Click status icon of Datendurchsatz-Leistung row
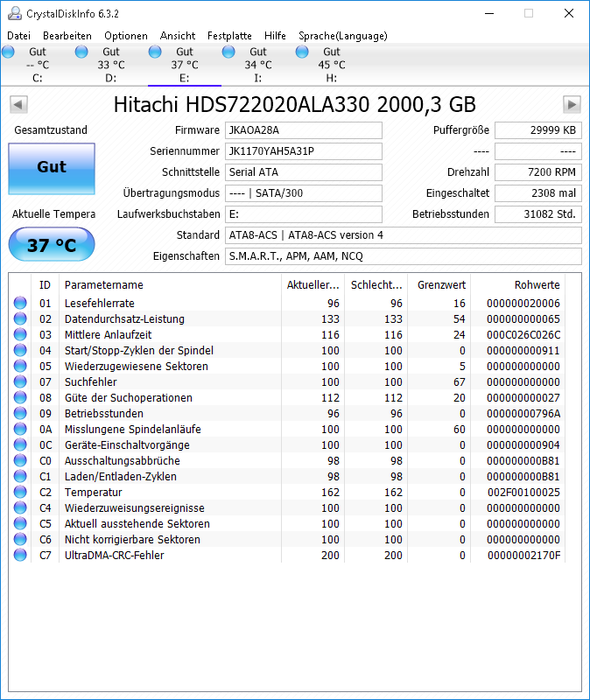 (x=20, y=318)
